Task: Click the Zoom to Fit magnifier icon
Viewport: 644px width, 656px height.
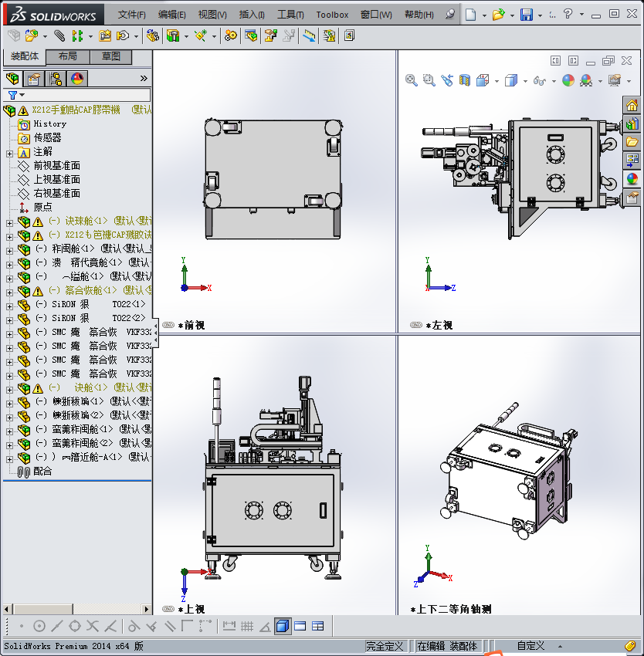Action: [x=412, y=80]
